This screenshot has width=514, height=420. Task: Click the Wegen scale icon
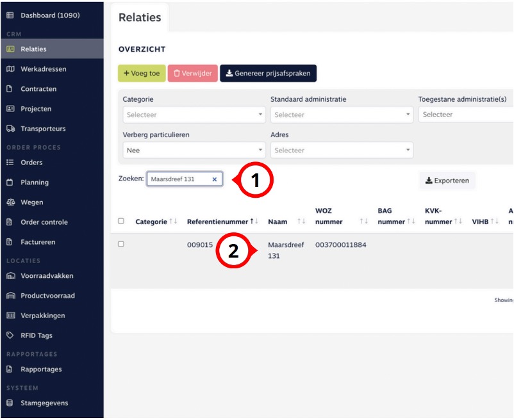point(10,202)
